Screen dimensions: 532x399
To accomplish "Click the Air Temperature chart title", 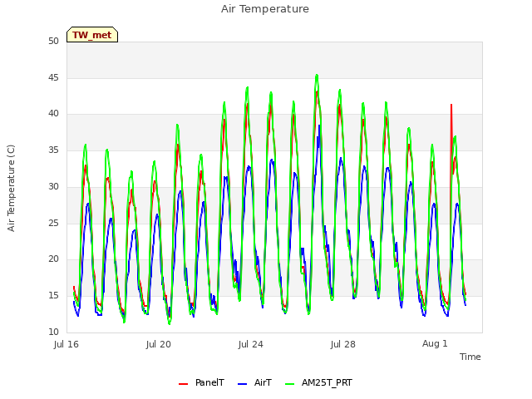I will [x=265, y=9].
